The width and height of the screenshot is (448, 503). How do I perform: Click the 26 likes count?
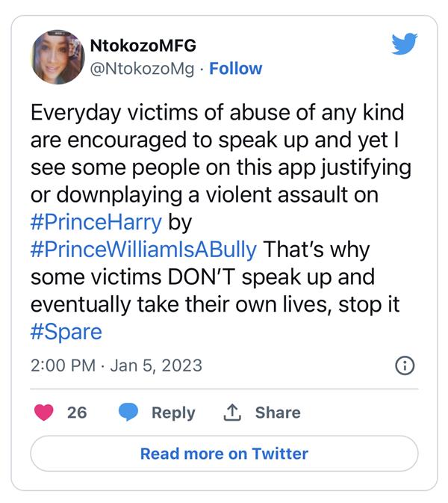point(77,413)
